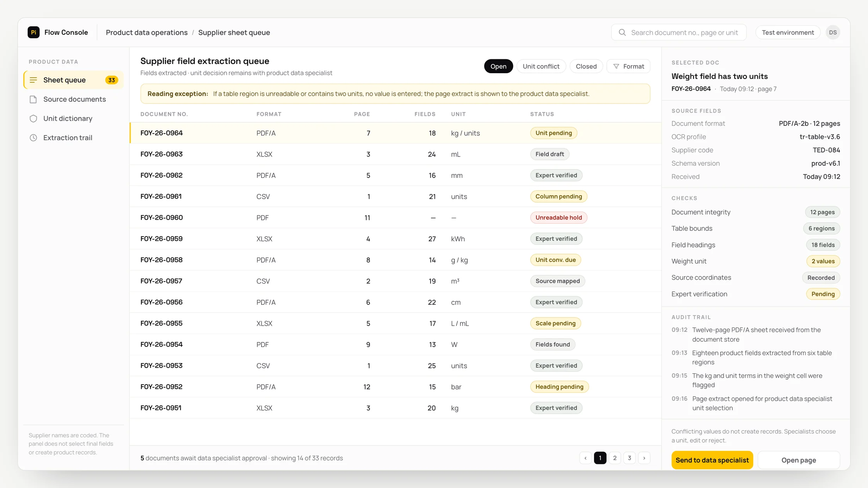Click the TED-084 supplier code value
868x488 pixels.
826,150
